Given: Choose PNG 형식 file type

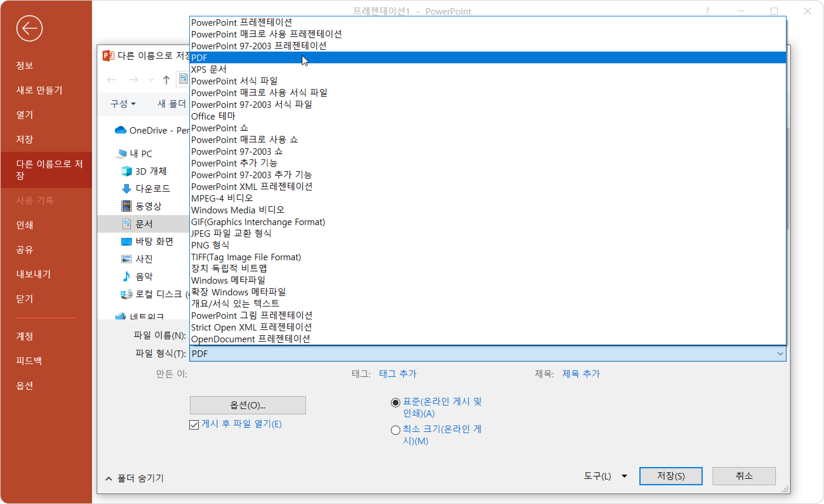Looking at the screenshot, I should coord(488,245).
